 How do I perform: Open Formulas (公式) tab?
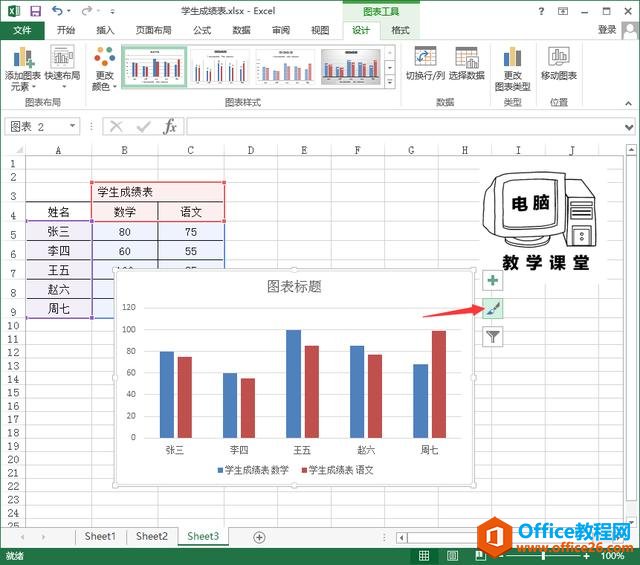[x=202, y=30]
